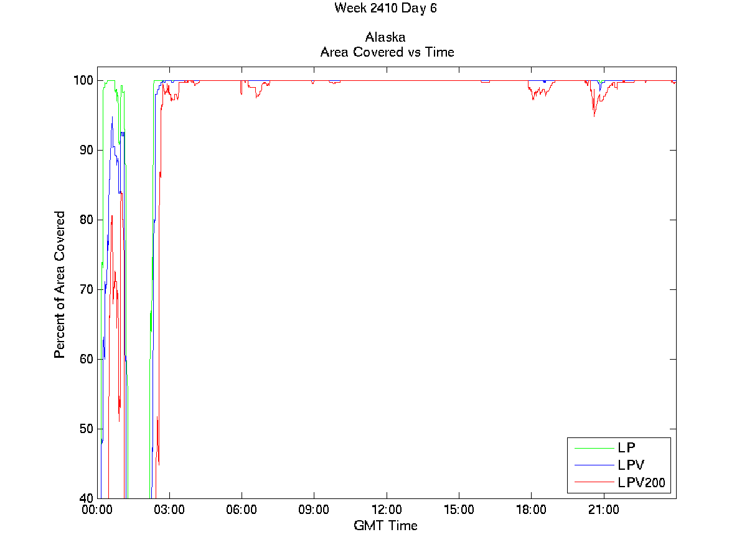747x560 pixels.
Task: Select the LP legend label
Action: click(626, 447)
